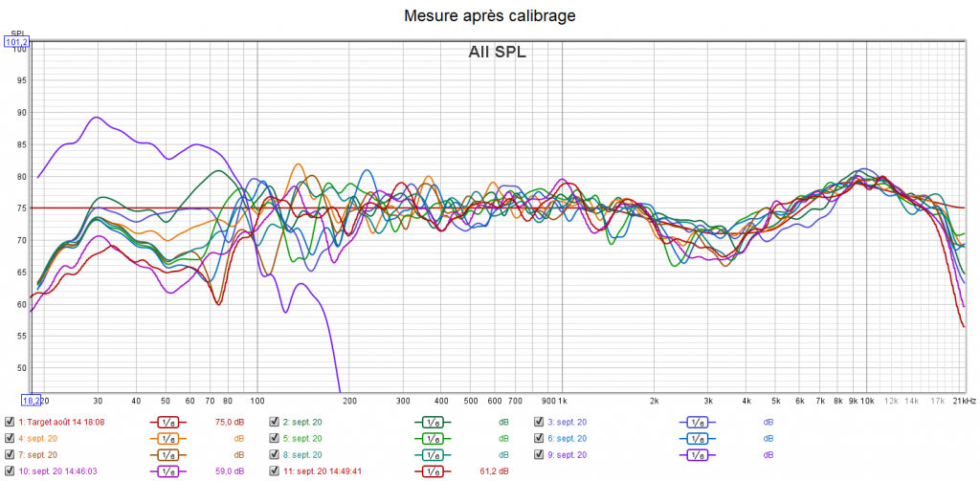
Task: Click the purple 1/6 smoothing icon for trace 9
Action: (x=698, y=454)
